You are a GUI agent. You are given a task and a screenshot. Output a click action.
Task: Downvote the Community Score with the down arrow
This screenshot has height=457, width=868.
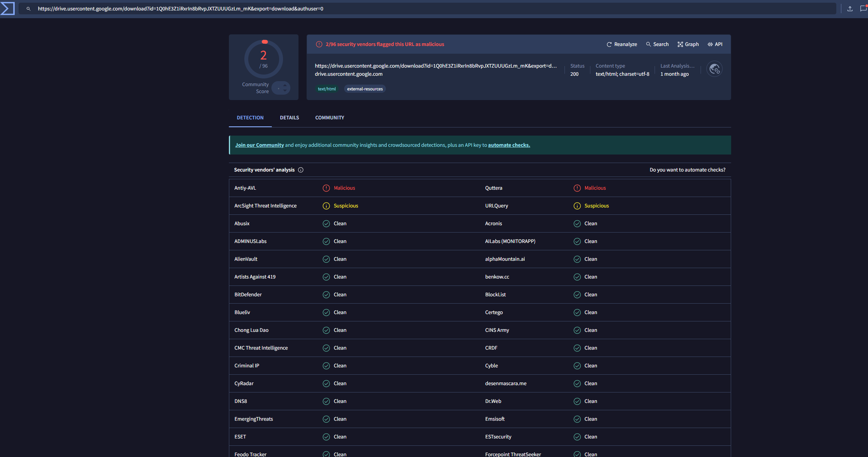coord(285,91)
